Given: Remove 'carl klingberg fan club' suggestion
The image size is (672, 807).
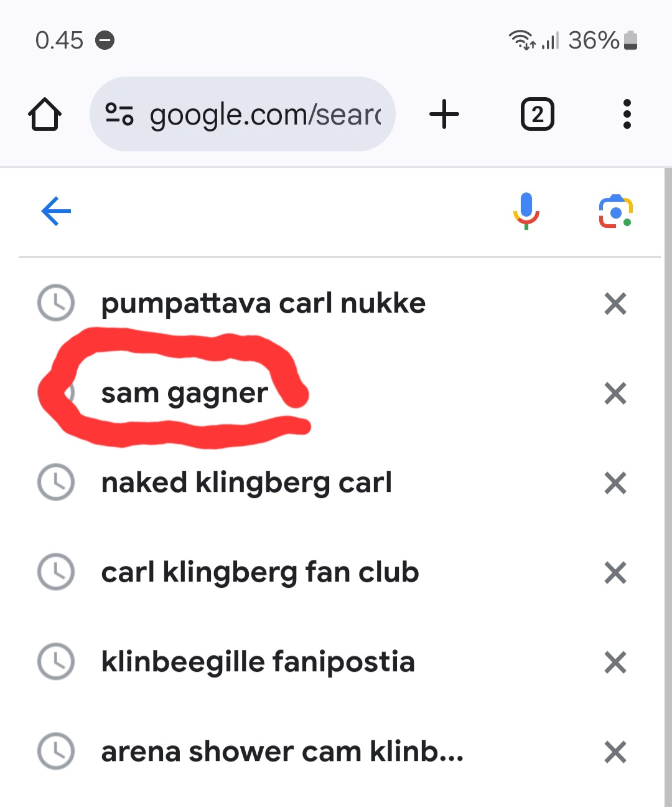Looking at the screenshot, I should coord(615,573).
